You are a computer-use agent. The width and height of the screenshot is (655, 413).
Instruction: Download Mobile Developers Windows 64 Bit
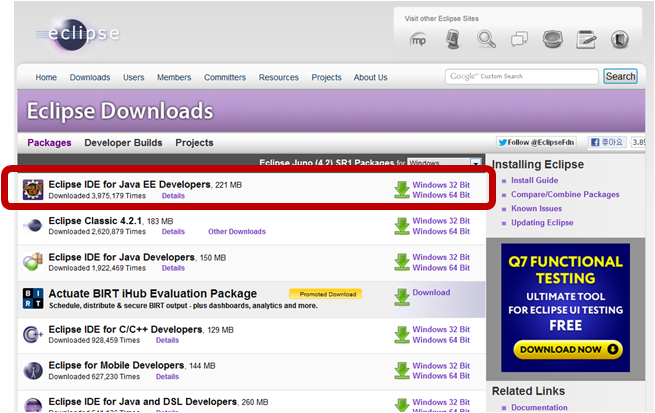[441, 376]
